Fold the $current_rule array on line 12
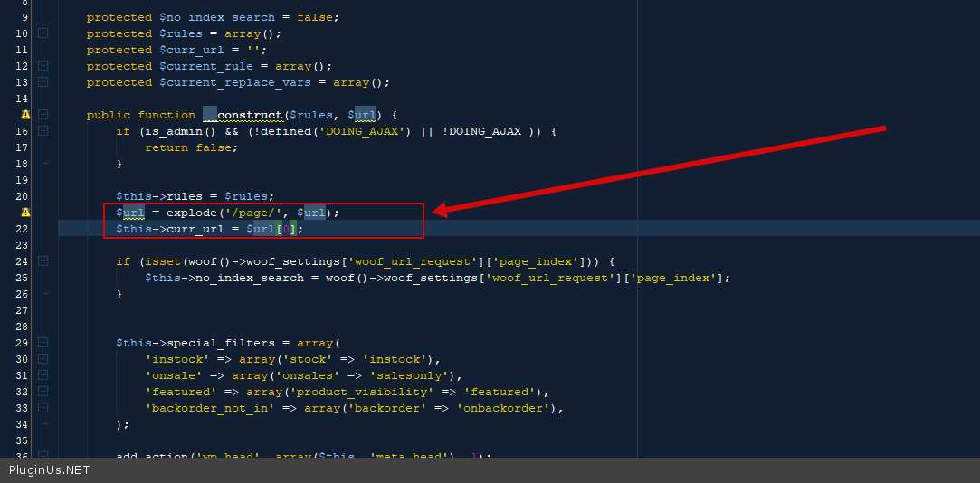The width and height of the screenshot is (980, 483). 43,66
